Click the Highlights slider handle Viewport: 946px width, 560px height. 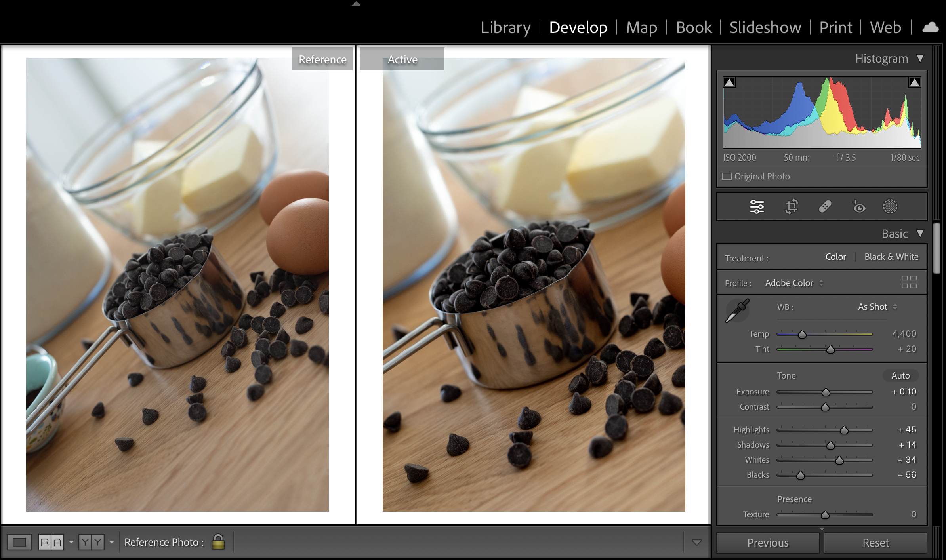click(844, 430)
